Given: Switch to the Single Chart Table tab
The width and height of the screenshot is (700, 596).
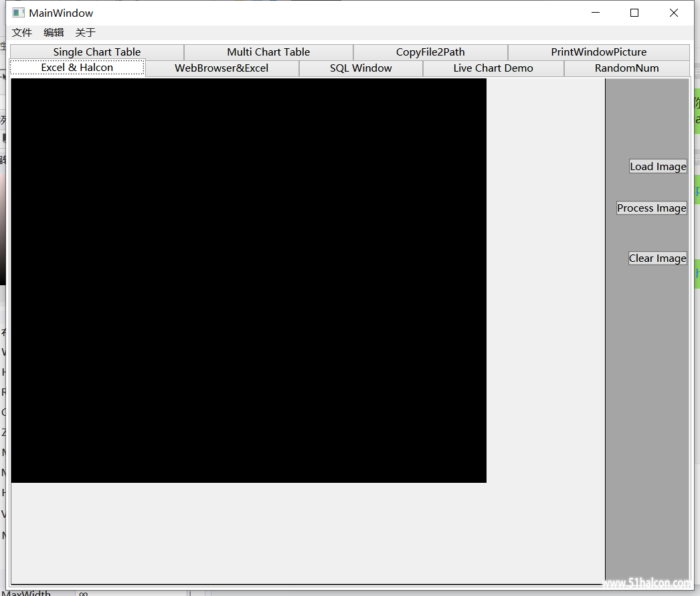Looking at the screenshot, I should pyautogui.click(x=97, y=52).
